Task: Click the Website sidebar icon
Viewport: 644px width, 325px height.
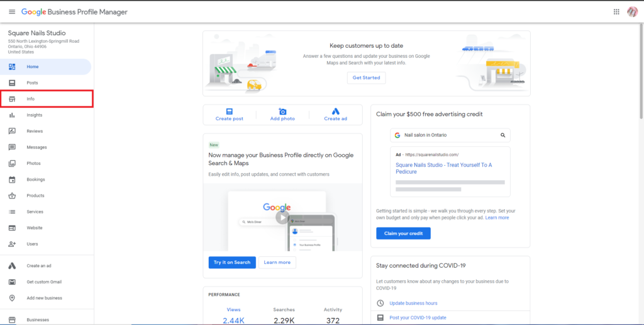Action: 12,228
